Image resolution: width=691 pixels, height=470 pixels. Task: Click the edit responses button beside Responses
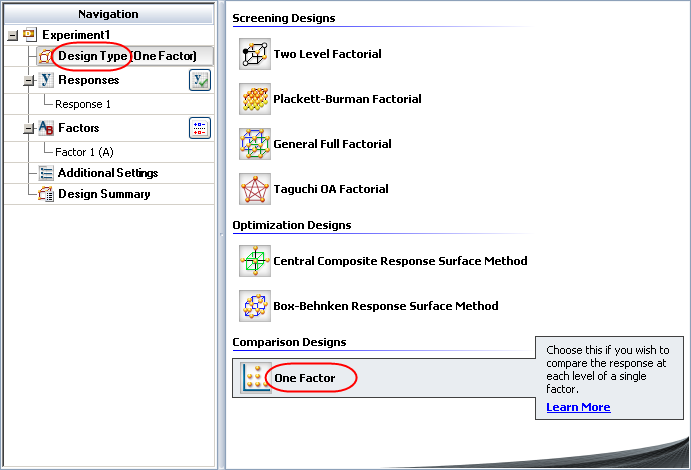tap(200, 81)
